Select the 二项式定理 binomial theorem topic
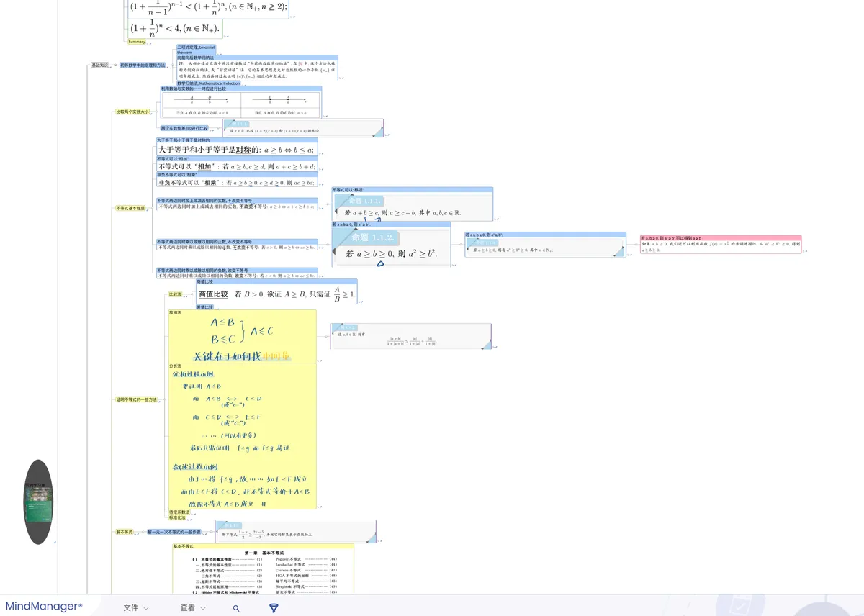The image size is (864, 616). [x=196, y=50]
